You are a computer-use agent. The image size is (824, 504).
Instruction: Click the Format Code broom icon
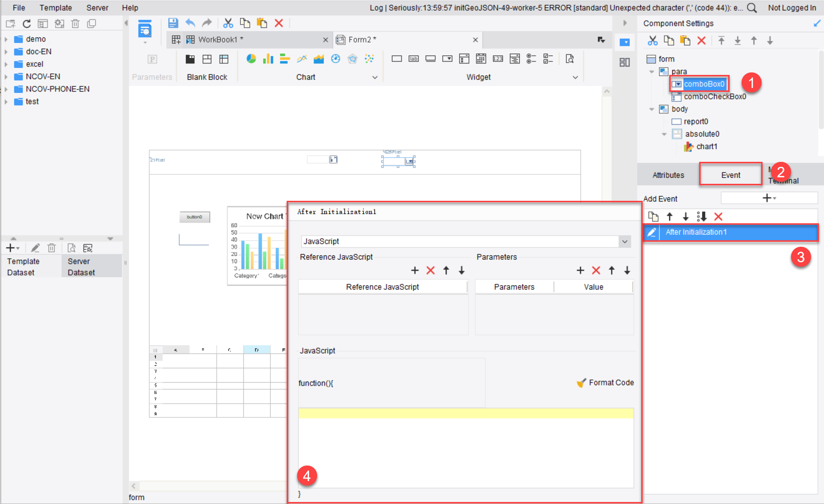coord(581,383)
